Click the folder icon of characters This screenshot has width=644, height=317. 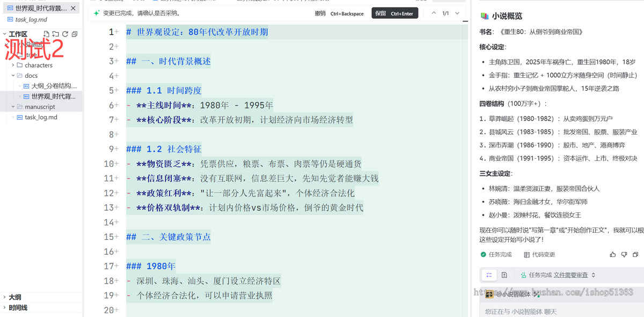click(20, 65)
